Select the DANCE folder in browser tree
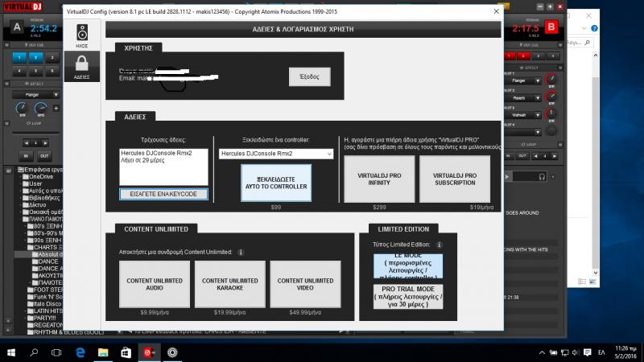 point(49,261)
